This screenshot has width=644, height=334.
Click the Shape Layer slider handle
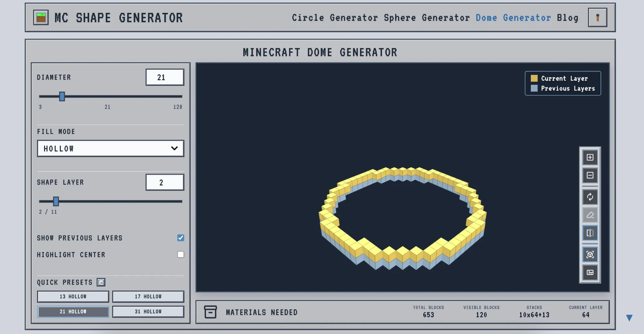pyautogui.click(x=56, y=201)
